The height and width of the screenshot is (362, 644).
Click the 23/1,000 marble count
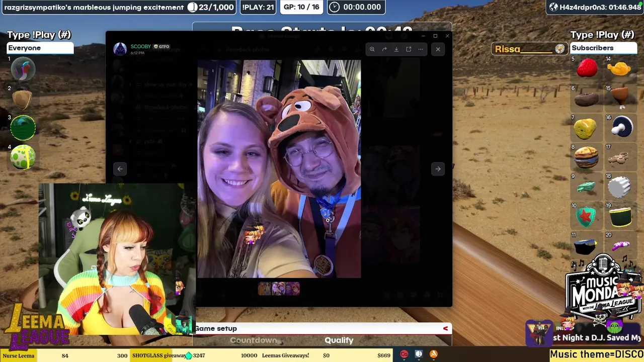[211, 7]
